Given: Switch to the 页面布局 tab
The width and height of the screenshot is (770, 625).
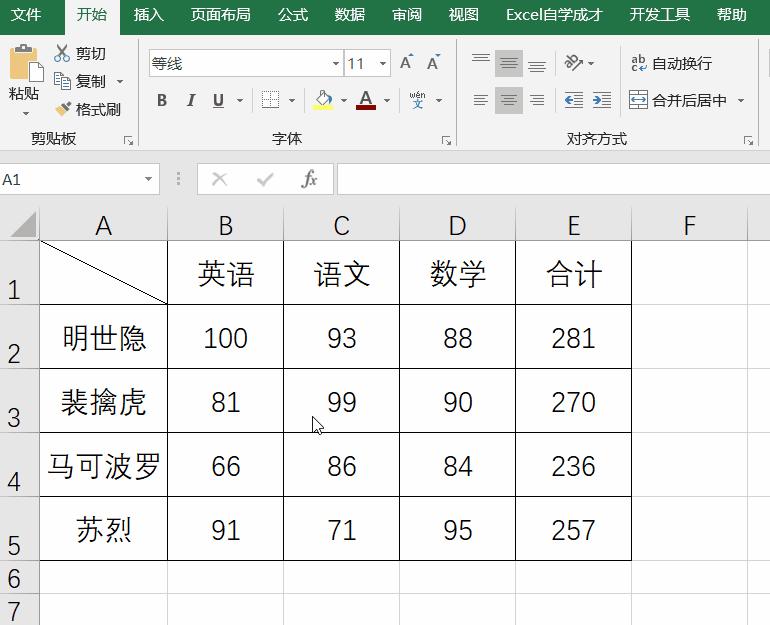Looking at the screenshot, I should pyautogui.click(x=220, y=15).
